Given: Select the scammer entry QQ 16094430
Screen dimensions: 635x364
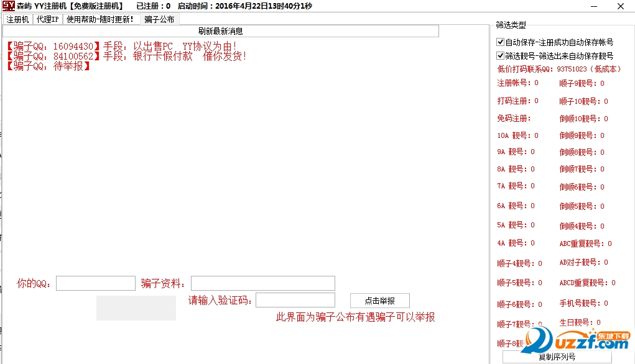Looking at the screenshot, I should [x=121, y=47].
